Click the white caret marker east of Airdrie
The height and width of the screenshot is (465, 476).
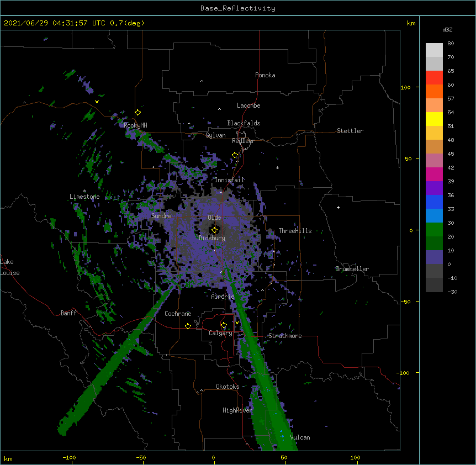point(263,290)
